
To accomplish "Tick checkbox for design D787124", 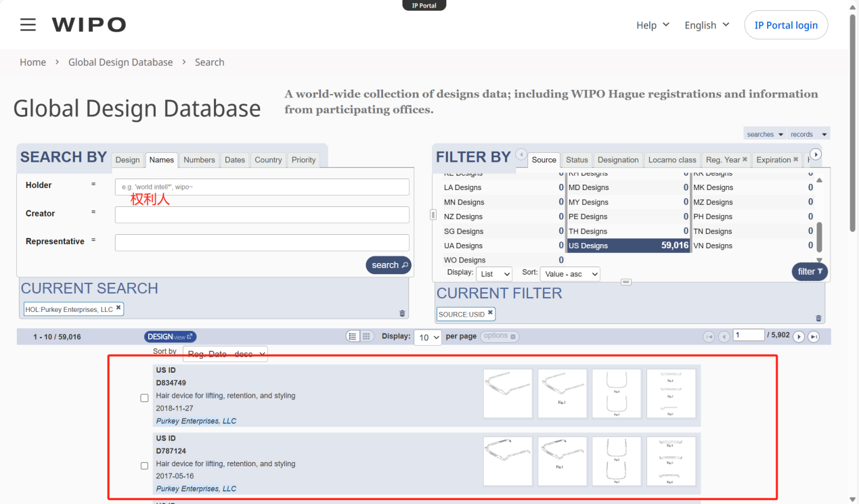I will (144, 465).
